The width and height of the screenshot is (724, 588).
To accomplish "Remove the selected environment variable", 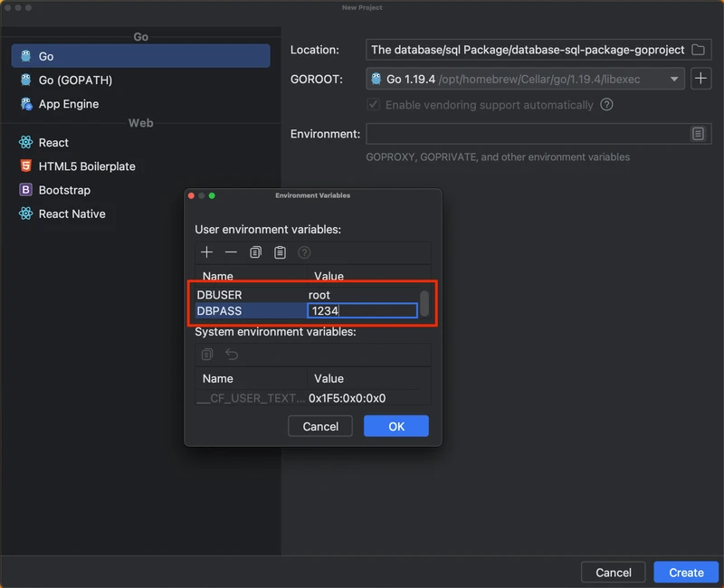I will [x=231, y=252].
